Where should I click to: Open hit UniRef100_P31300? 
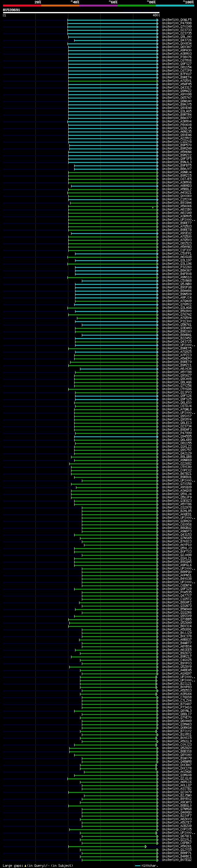pyautogui.click(x=176, y=321)
